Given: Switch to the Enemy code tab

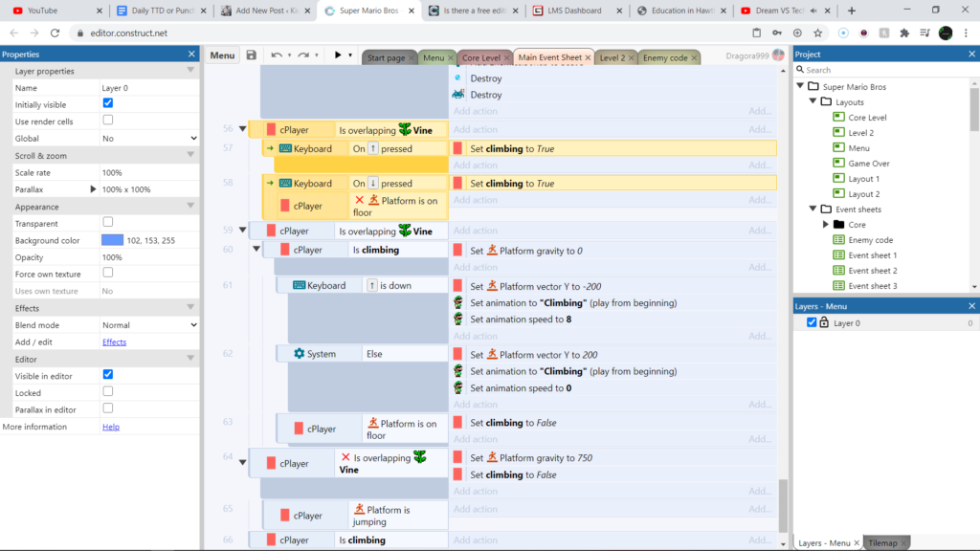Looking at the screenshot, I should pos(665,57).
